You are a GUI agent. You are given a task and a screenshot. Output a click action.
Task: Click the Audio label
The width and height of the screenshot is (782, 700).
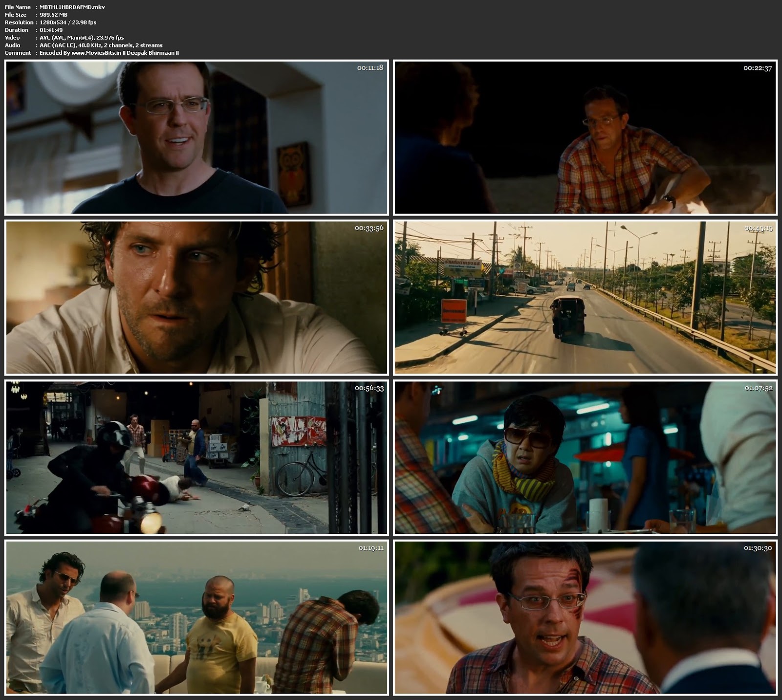click(13, 45)
